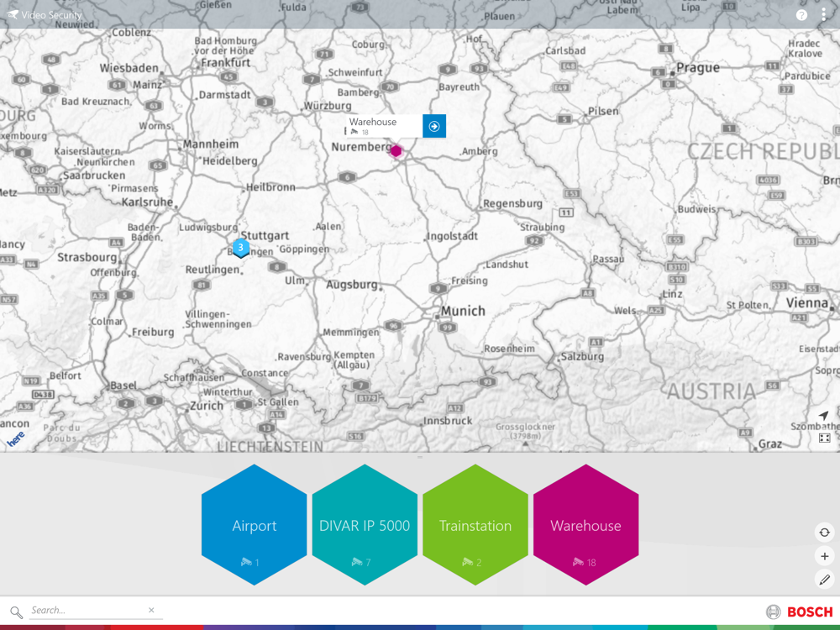Screen dimensions: 840x630
Task: Click the search magnifier icon
Action: click(16, 612)
